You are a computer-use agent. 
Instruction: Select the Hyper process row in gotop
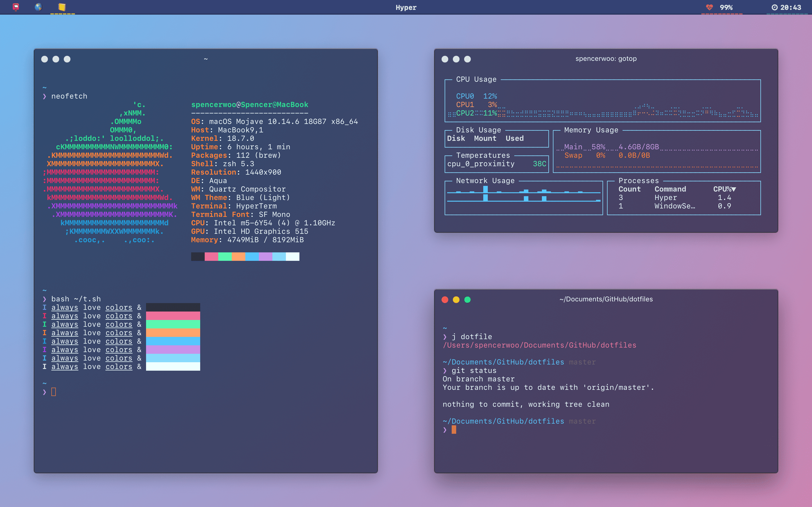point(666,198)
